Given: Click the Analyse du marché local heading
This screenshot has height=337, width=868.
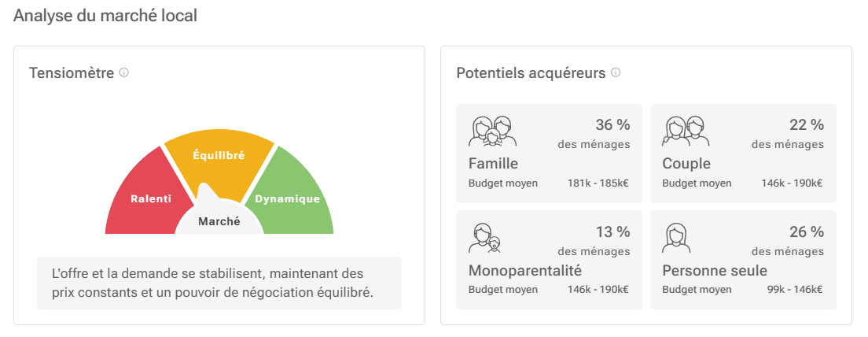Looking at the screenshot, I should pyautogui.click(x=105, y=16).
